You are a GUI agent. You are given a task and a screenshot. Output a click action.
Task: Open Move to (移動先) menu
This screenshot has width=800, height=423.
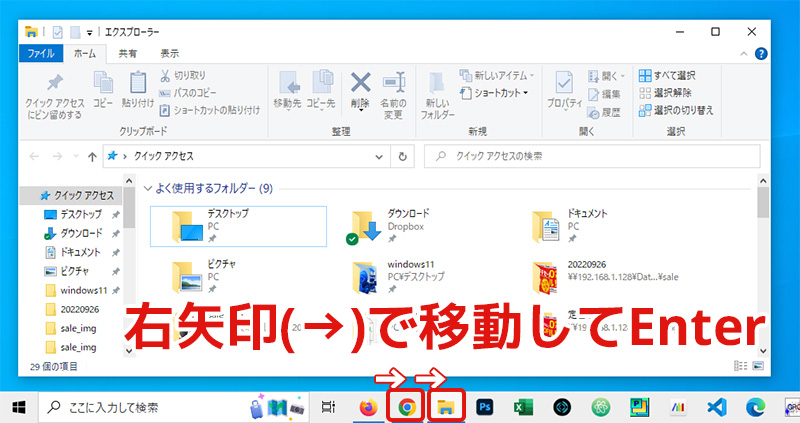[287, 90]
